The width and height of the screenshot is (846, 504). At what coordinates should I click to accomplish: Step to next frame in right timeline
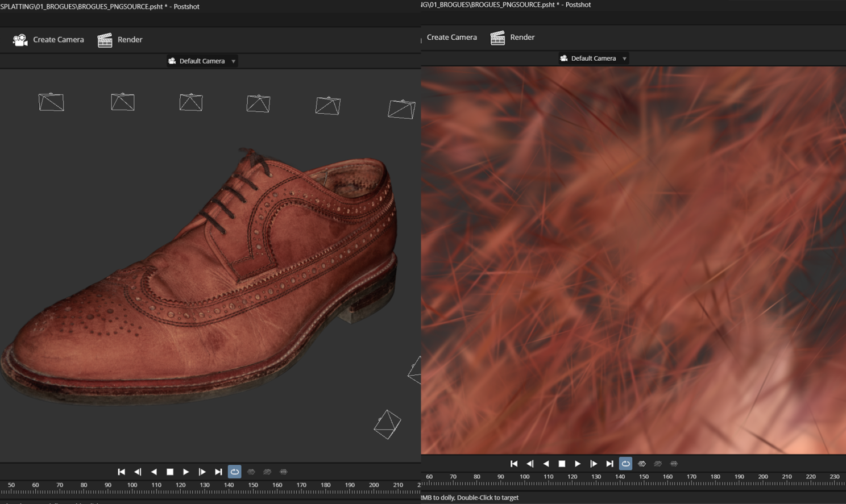(594, 464)
